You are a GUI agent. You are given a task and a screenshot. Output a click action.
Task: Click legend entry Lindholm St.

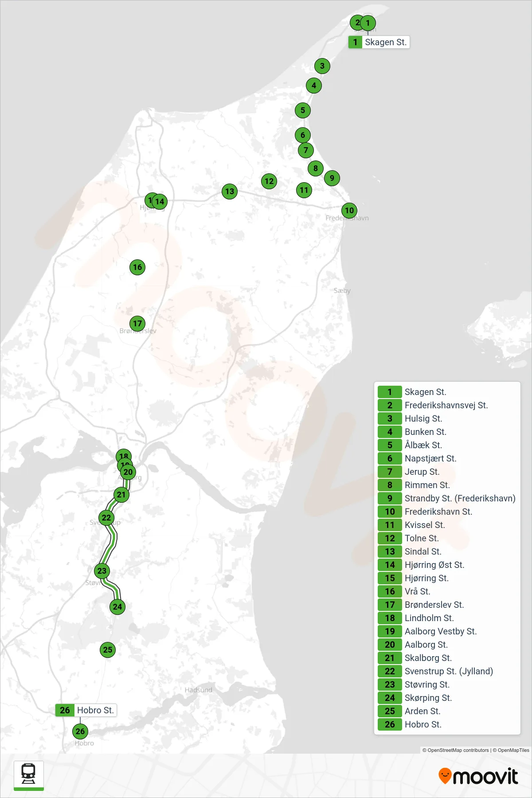(447, 618)
